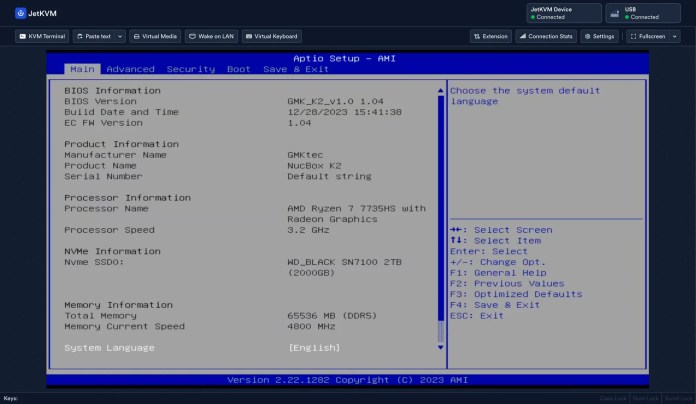Open the Save & Exit tab
Image resolution: width=696 pixels, height=404 pixels.
click(296, 69)
